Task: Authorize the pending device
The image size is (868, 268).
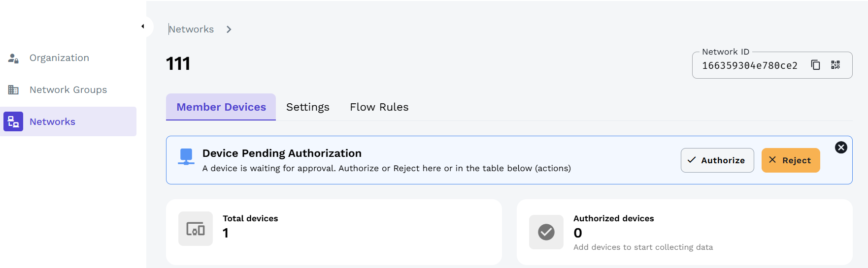Action: pyautogui.click(x=717, y=160)
